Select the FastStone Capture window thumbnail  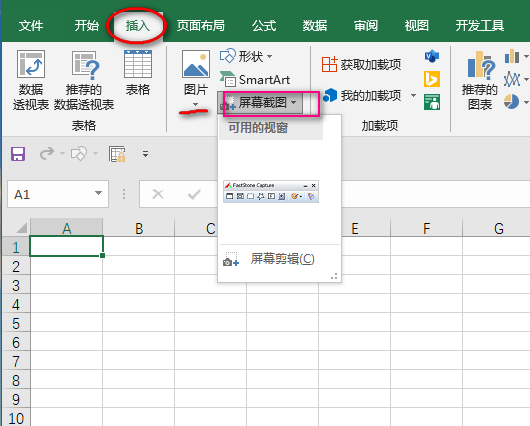[x=271, y=192]
